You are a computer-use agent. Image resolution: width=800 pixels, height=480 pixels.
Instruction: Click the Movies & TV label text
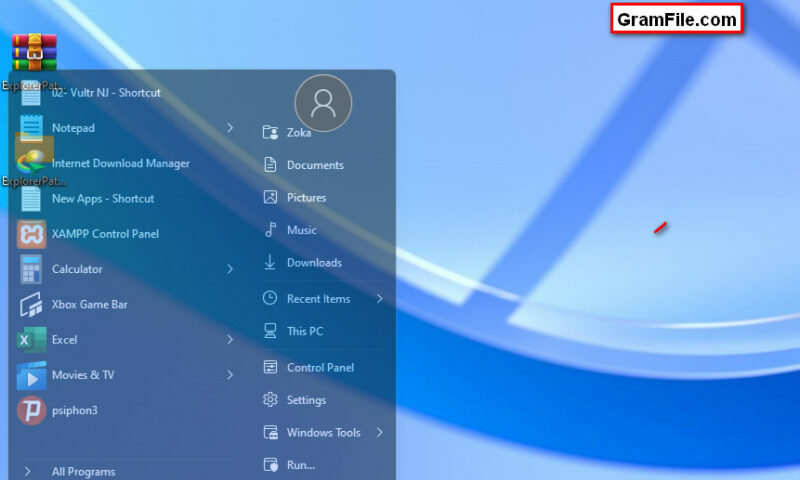[x=83, y=375]
